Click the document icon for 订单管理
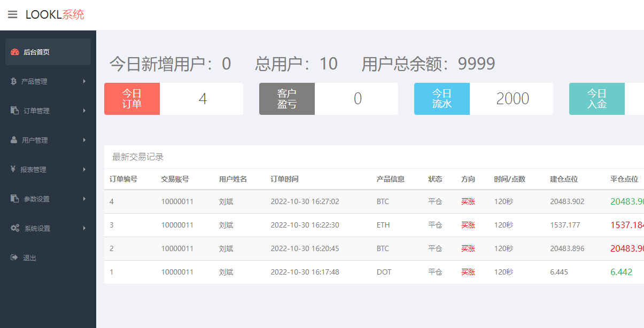This screenshot has height=328, width=644. pos(15,111)
